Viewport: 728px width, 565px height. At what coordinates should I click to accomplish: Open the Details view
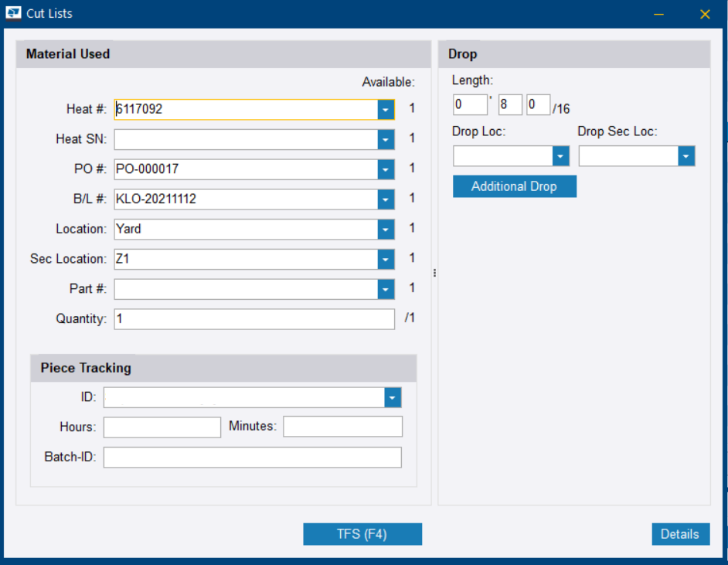680,533
